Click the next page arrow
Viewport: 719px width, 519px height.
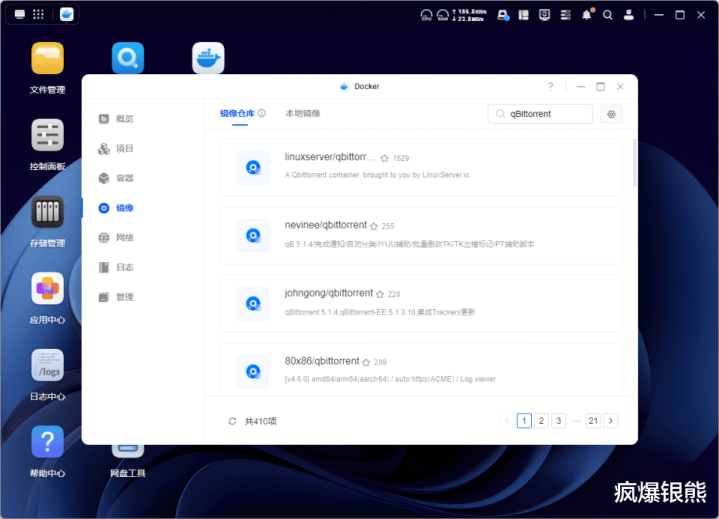(611, 421)
